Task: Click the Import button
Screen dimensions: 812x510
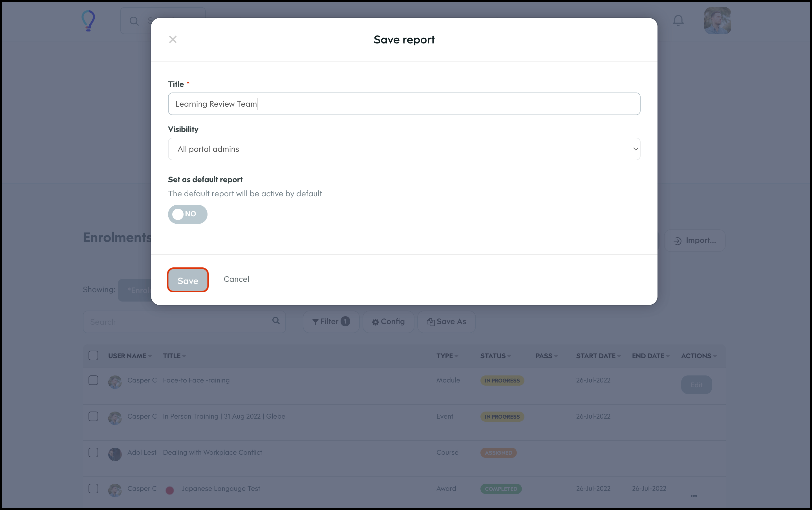Action: pos(694,241)
